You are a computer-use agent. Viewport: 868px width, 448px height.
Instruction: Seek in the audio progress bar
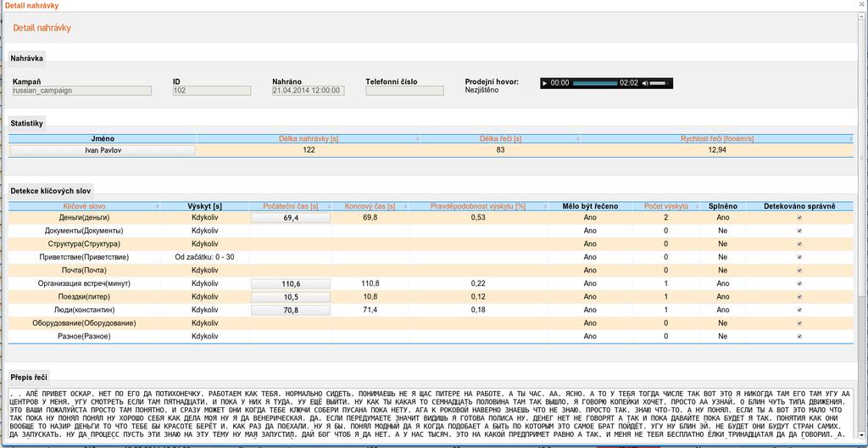click(x=594, y=83)
